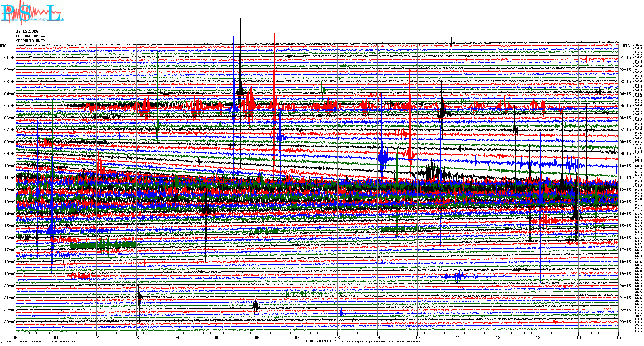
Task: Click the right UTC axis label
Action: [626, 46]
